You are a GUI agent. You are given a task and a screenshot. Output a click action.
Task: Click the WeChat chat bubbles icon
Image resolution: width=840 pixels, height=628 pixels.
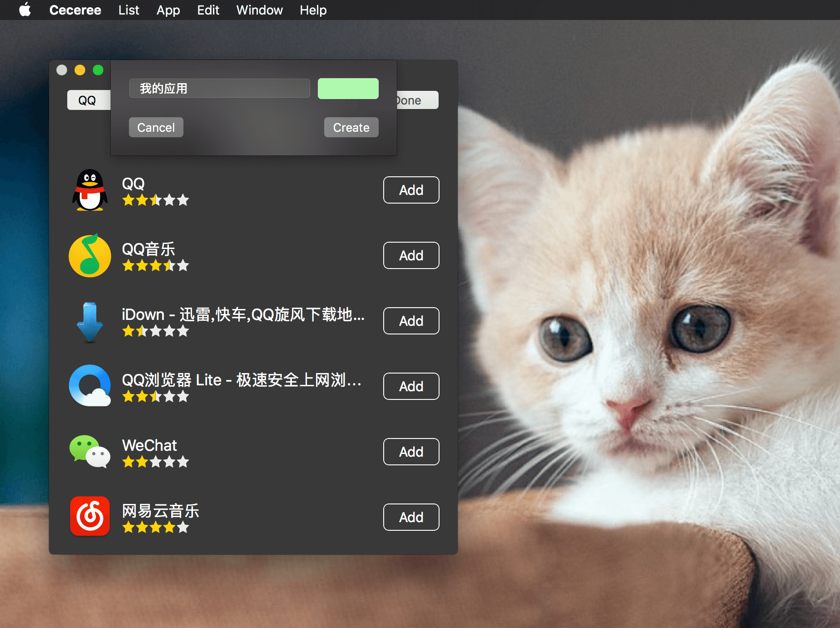coord(90,451)
